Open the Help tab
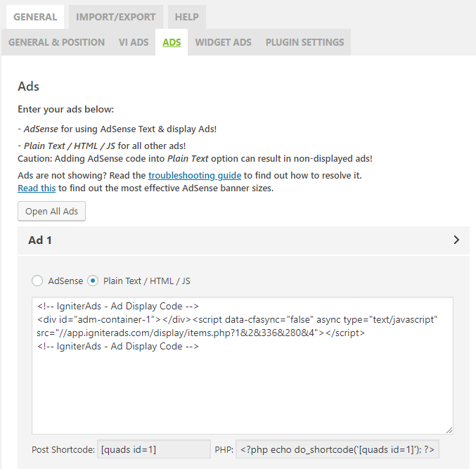This screenshot has height=469, width=476. 187,17
